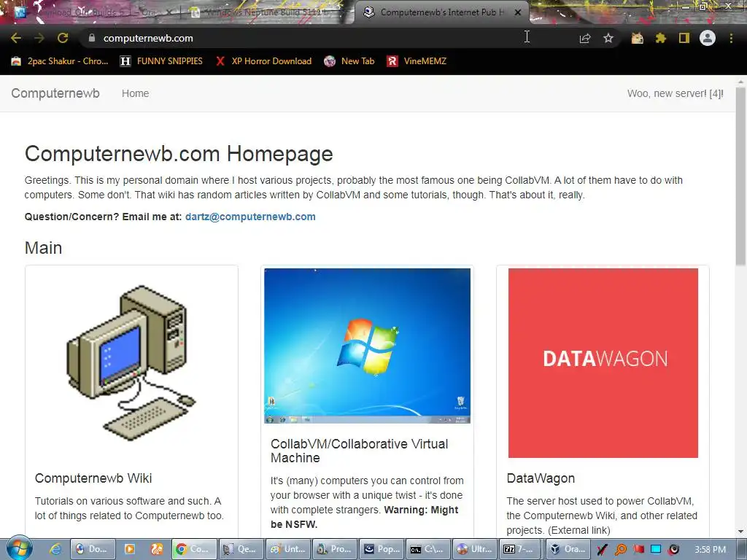This screenshot has width=747, height=560.
Task: Switch to the 'Co...' Chrome taskbar button
Action: point(194,549)
